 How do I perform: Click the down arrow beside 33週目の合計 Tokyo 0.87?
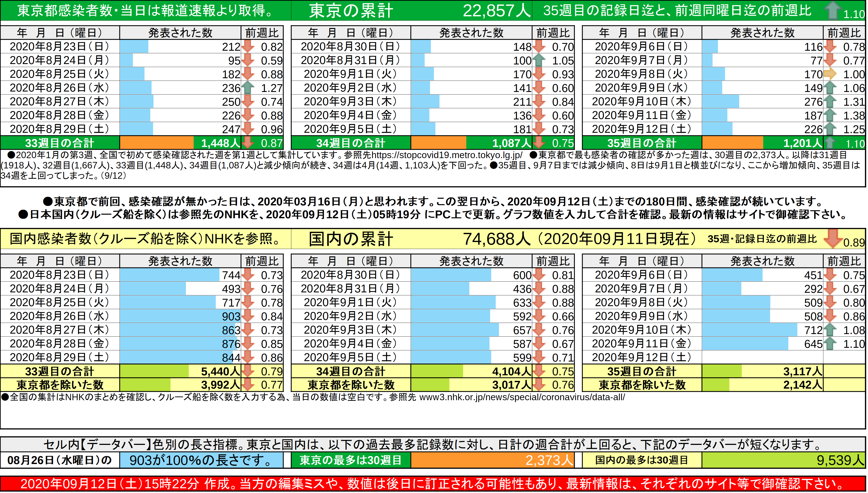[248, 143]
